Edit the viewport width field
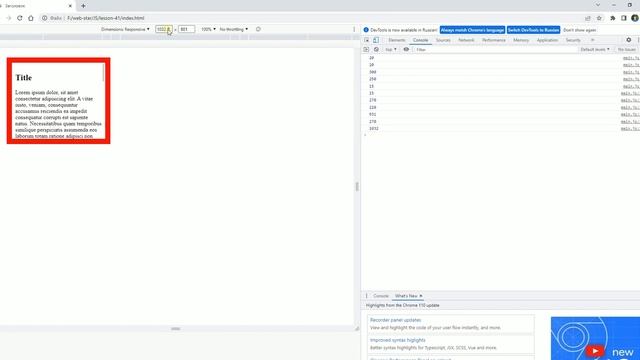 tap(164, 29)
